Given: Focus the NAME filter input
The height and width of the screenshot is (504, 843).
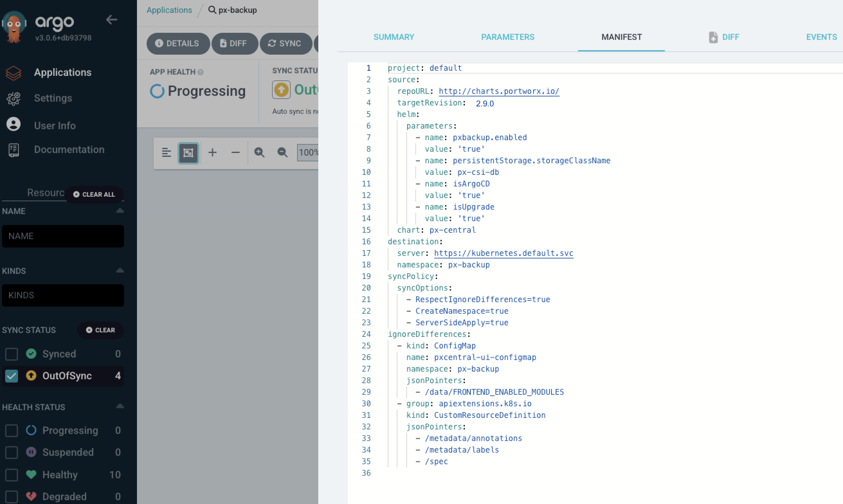Looking at the screenshot, I should [63, 236].
